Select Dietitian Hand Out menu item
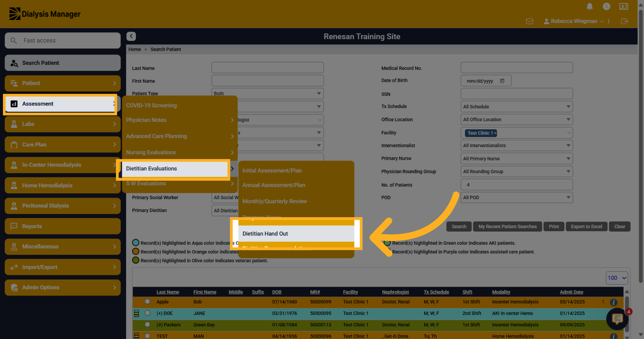 (296, 234)
